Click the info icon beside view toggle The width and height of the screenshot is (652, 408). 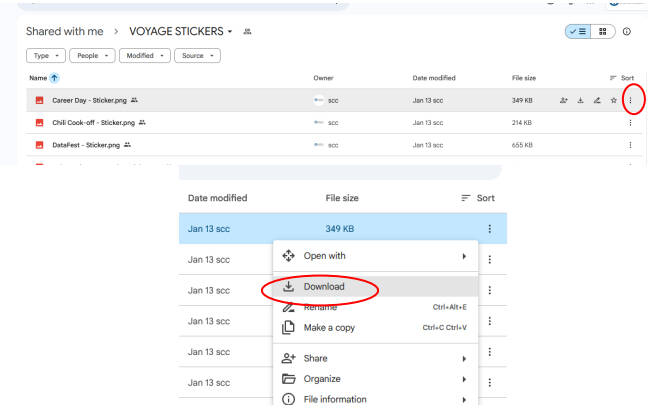627,32
